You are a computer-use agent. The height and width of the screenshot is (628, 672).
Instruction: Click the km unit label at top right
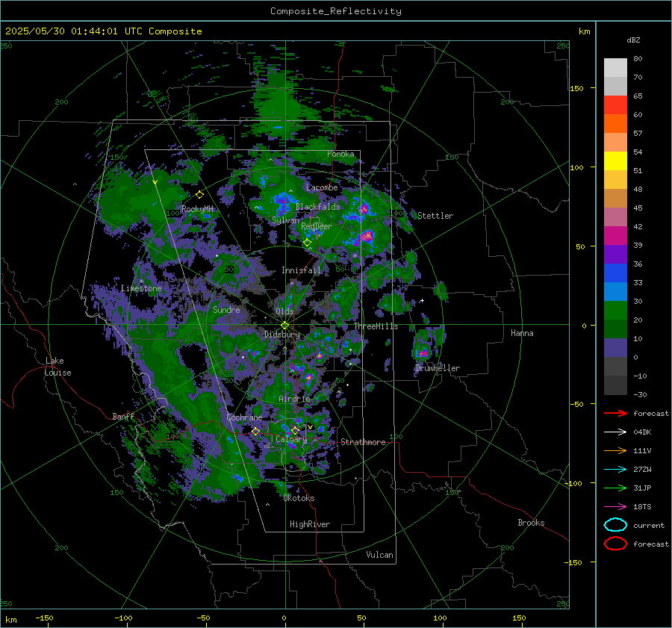coord(584,31)
